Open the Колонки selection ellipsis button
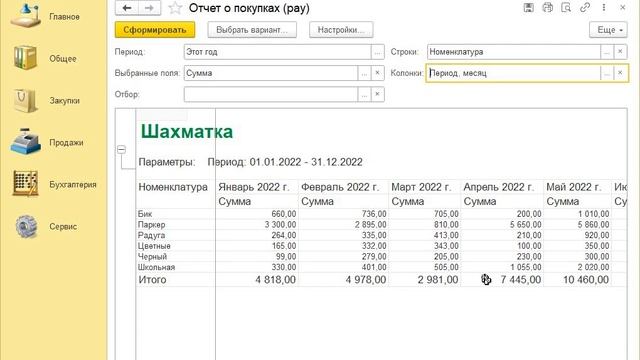The height and width of the screenshot is (360, 640). pyautogui.click(x=607, y=73)
